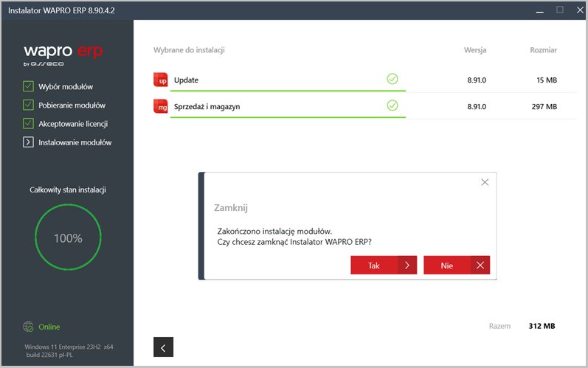Click the 312 MB total size
This screenshot has width=588, height=368.
[x=542, y=326]
